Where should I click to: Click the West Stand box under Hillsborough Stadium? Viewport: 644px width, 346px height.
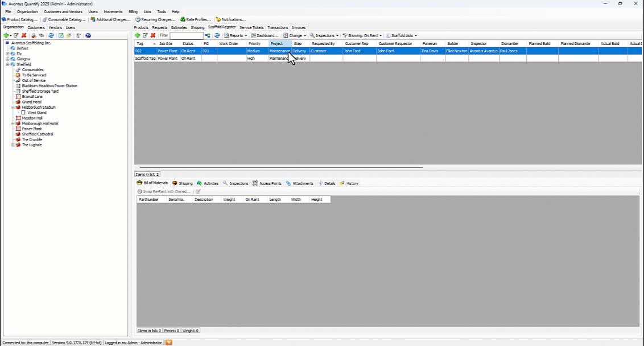coord(23,113)
